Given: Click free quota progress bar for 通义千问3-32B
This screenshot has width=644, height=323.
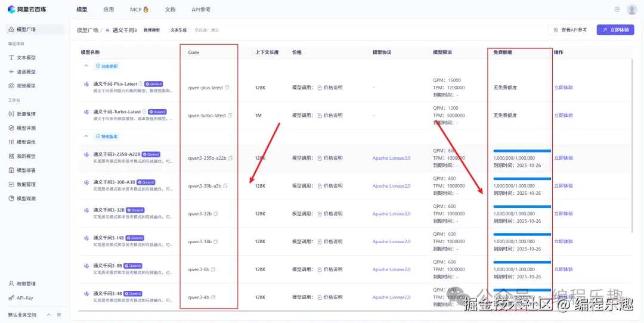Looking at the screenshot, I should pos(522,206).
